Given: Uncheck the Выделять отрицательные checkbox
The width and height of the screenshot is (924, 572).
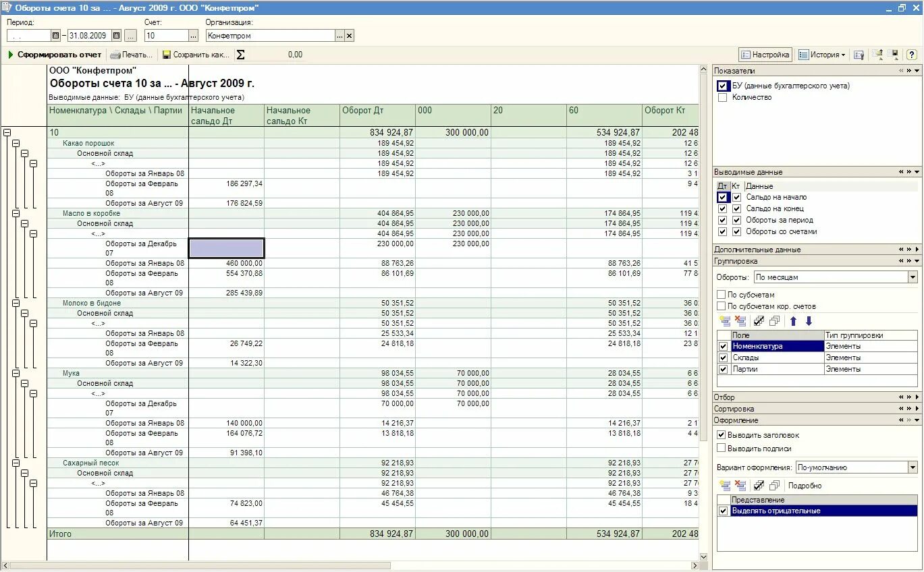Looking at the screenshot, I should pos(724,511).
